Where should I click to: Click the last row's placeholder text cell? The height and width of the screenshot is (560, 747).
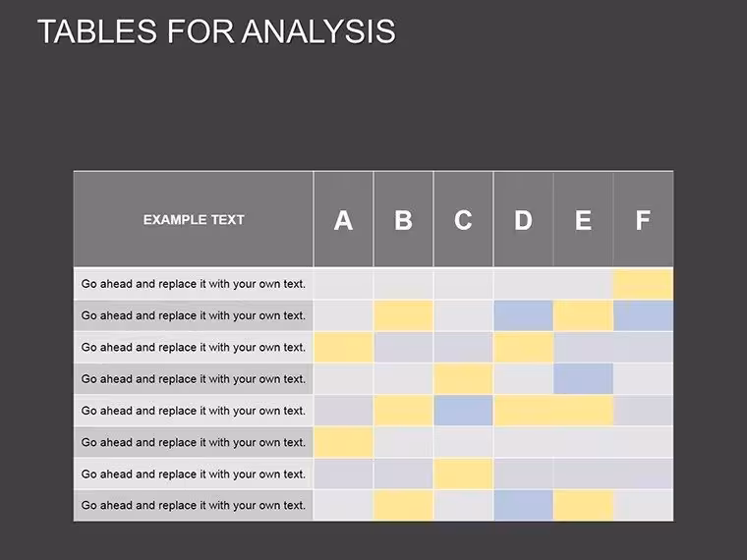pos(194,505)
